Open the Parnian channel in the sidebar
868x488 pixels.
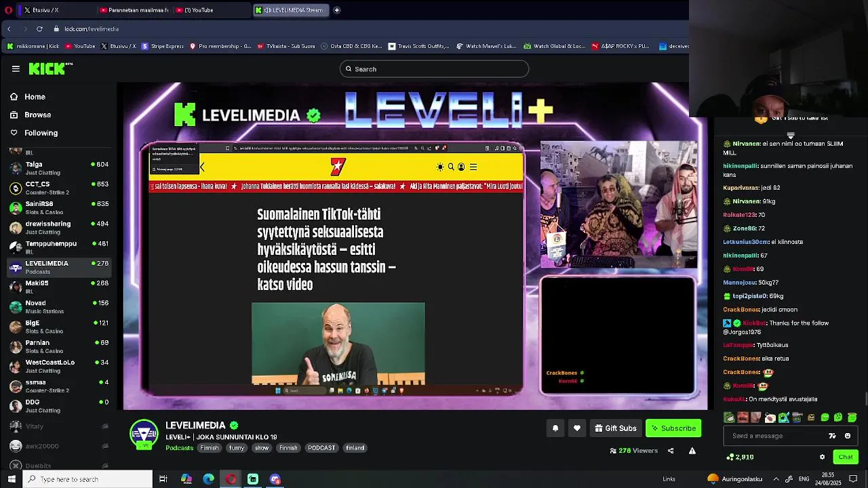coord(59,346)
